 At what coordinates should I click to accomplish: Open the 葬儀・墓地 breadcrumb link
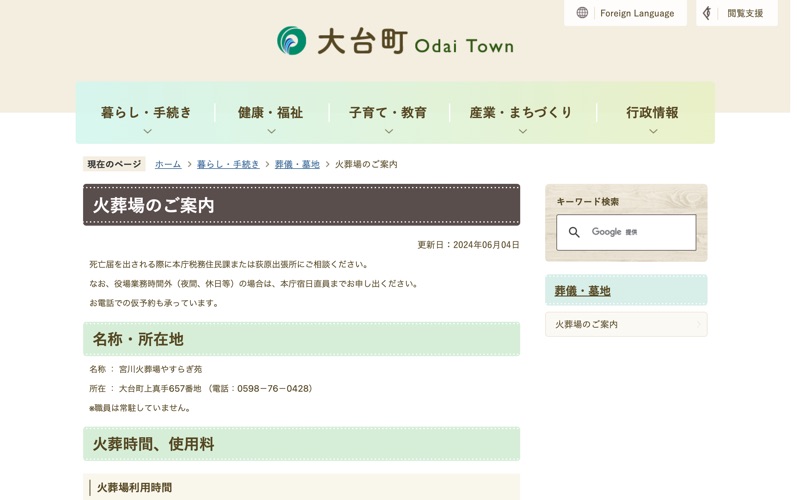coord(297,164)
